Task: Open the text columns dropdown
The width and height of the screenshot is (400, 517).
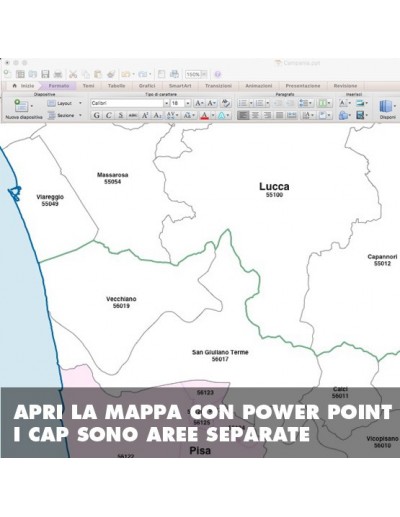Action: pos(324,103)
